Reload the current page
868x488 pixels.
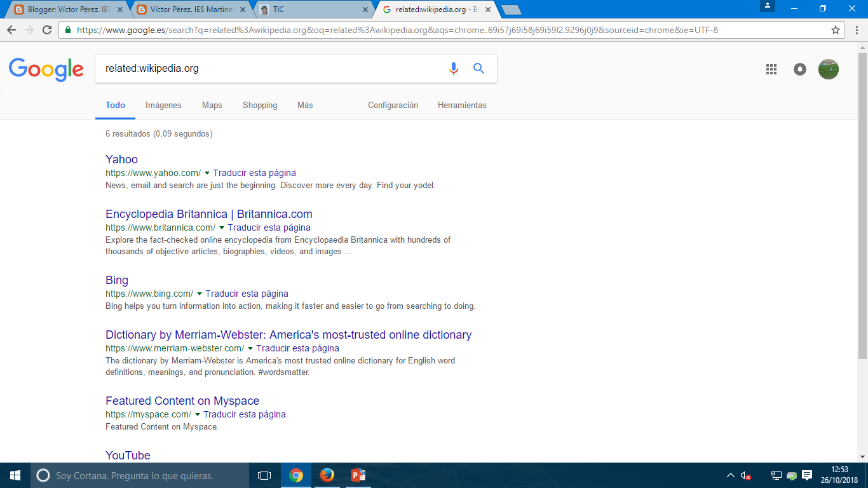[47, 30]
